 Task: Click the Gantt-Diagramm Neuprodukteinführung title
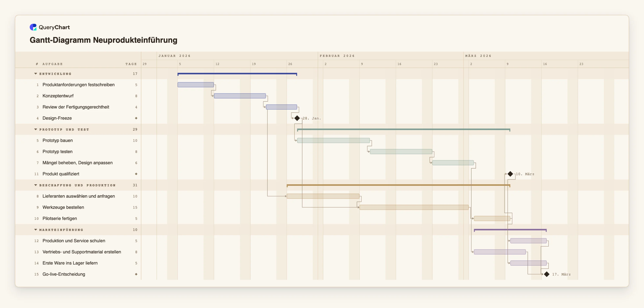coord(104,40)
